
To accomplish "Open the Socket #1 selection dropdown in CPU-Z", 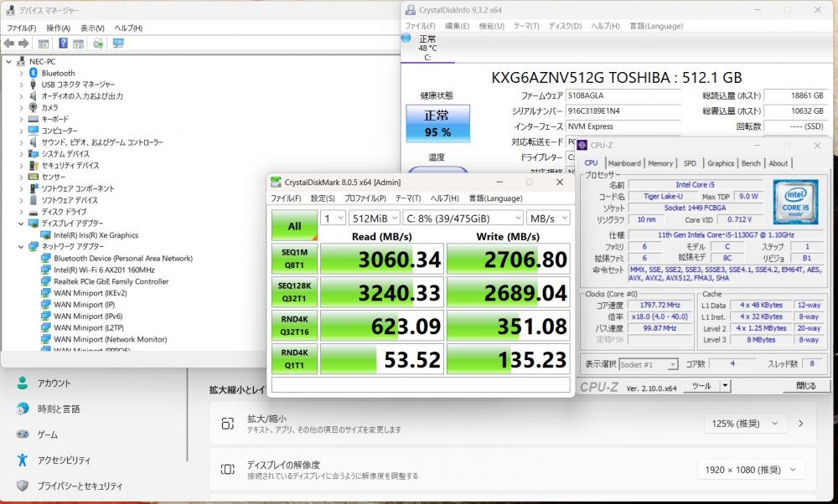I will 649,365.
